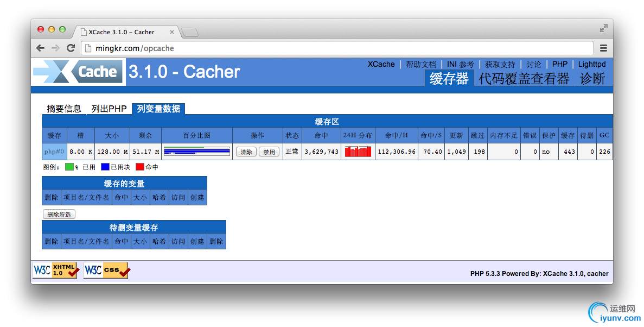Toggle the fullscreen arrows icon
The width and height of the screenshot is (644, 327).
click(x=603, y=28)
